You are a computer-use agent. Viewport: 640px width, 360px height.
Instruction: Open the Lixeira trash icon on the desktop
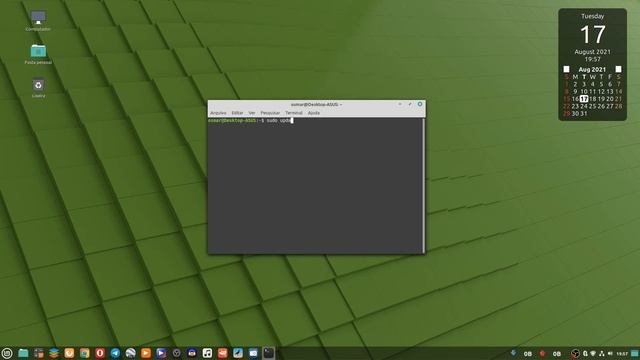38,88
